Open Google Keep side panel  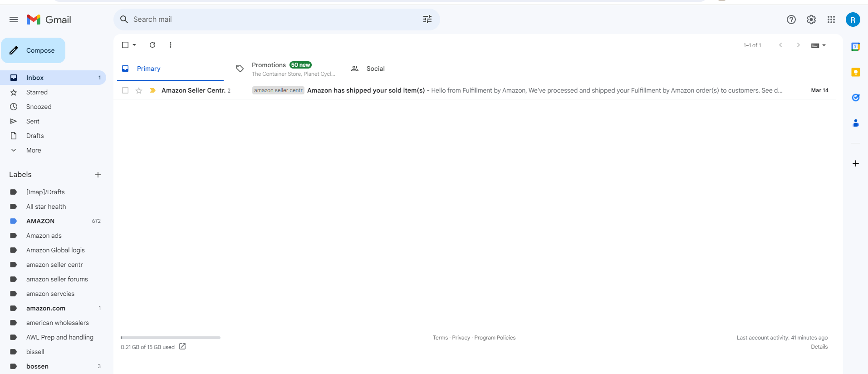point(856,72)
